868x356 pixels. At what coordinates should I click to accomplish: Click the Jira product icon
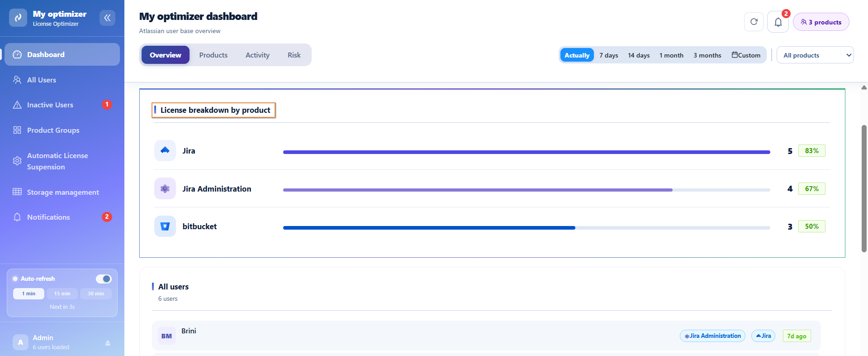[x=165, y=150]
